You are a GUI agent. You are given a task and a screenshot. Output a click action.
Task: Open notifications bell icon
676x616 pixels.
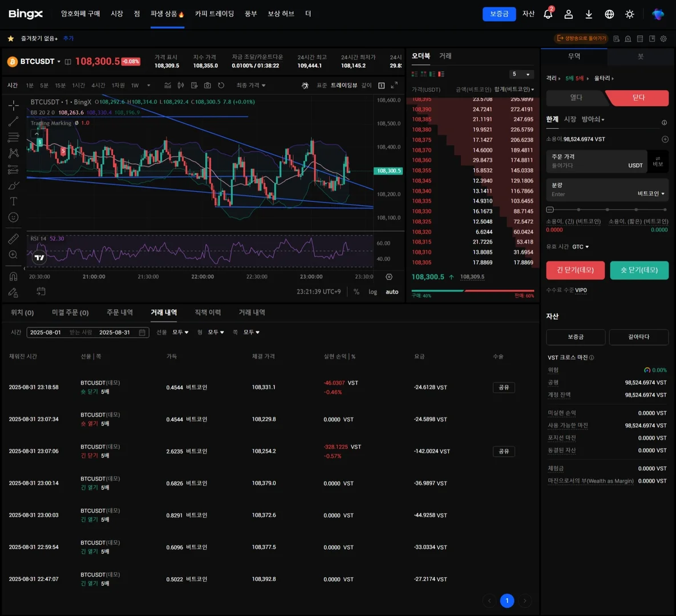[548, 14]
